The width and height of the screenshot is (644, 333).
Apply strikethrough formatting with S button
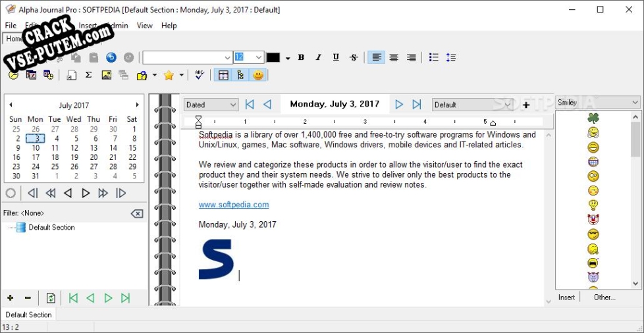(x=354, y=57)
